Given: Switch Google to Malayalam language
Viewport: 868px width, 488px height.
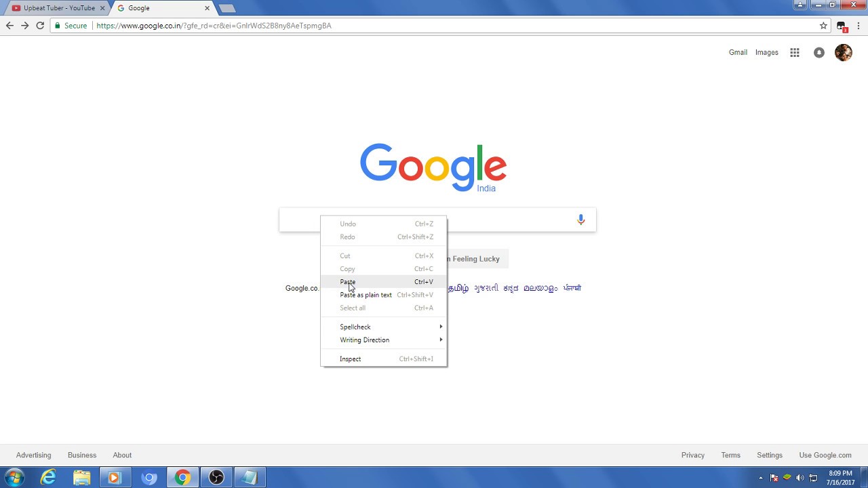Looking at the screenshot, I should pyautogui.click(x=540, y=288).
